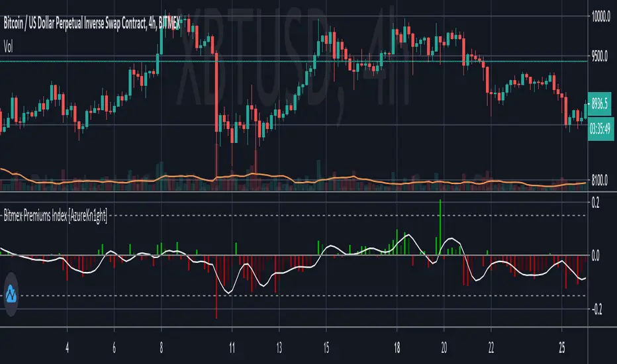Click the date label 20 on time axis
The image size is (617, 364).
[x=444, y=348]
